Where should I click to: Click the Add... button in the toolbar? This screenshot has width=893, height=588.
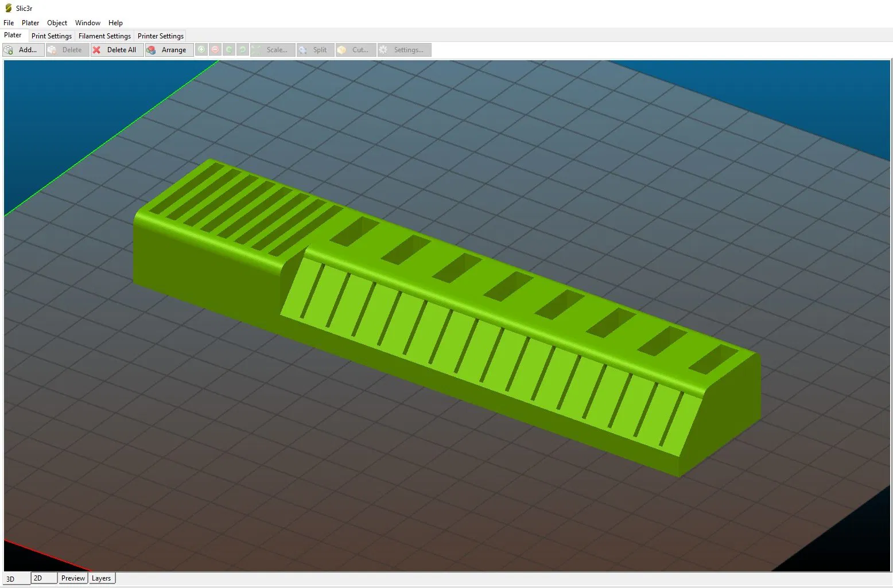(x=23, y=50)
